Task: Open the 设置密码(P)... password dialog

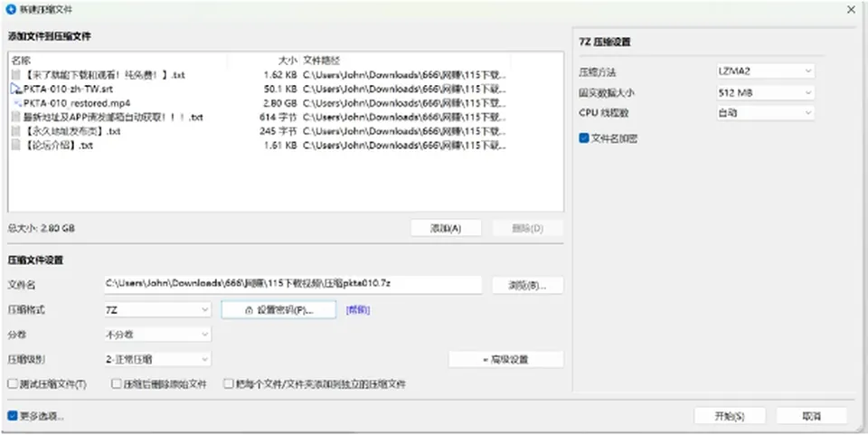Action: (x=279, y=310)
